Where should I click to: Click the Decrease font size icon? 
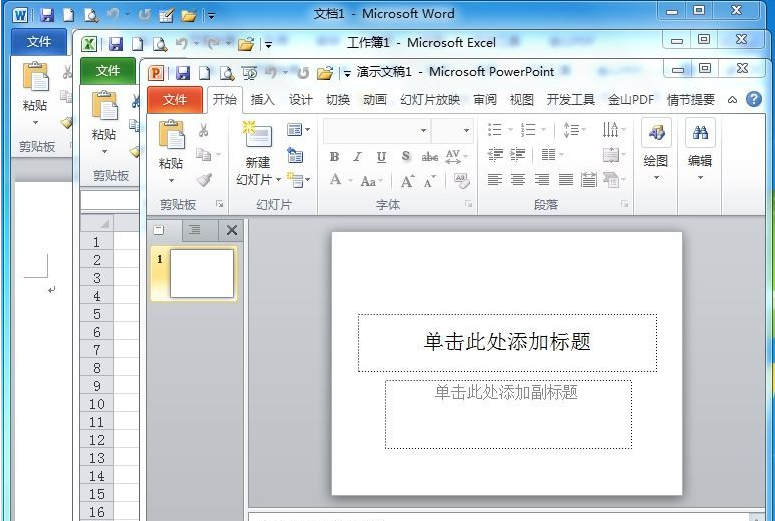[x=430, y=181]
